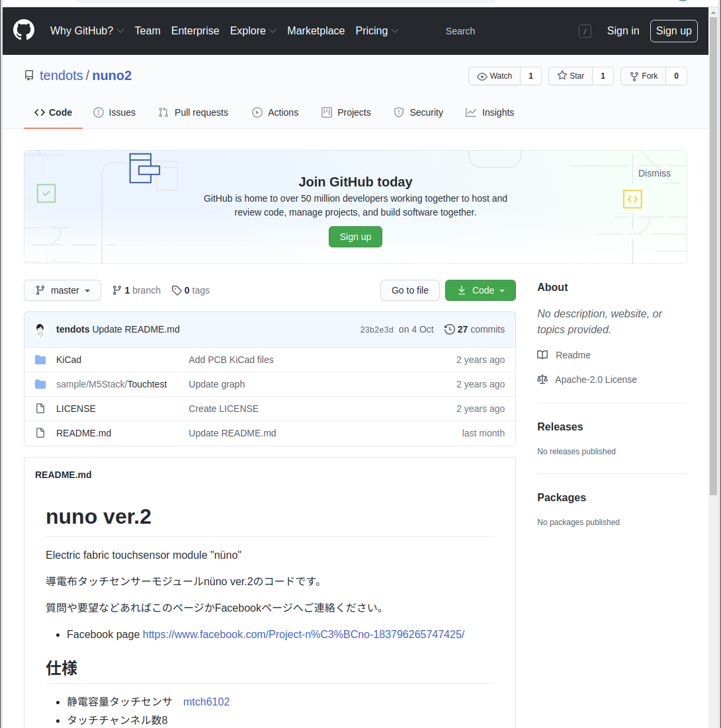This screenshot has width=721, height=728.
Task: Click the slash shortcut icon in search
Action: pos(585,31)
